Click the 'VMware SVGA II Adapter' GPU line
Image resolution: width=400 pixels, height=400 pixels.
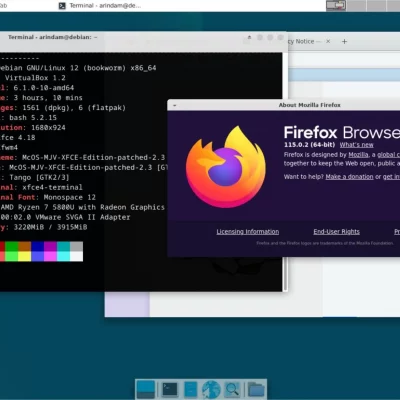pos(82,217)
